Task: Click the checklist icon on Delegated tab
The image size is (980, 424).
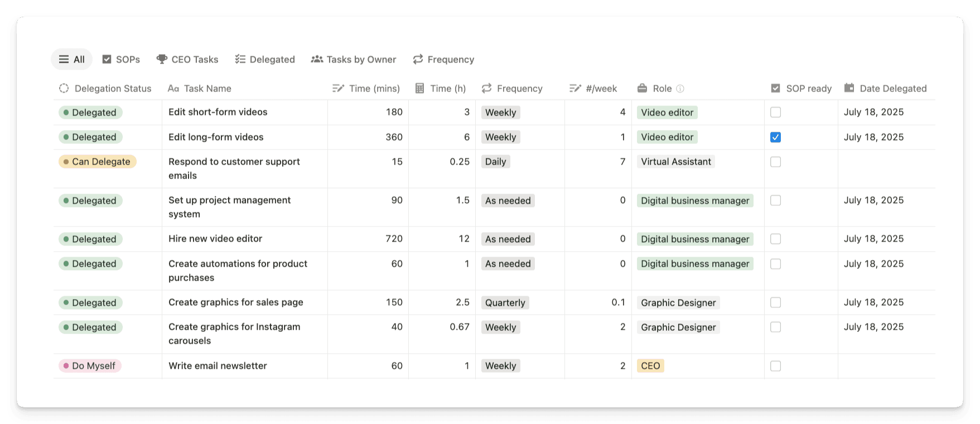Action: tap(240, 59)
